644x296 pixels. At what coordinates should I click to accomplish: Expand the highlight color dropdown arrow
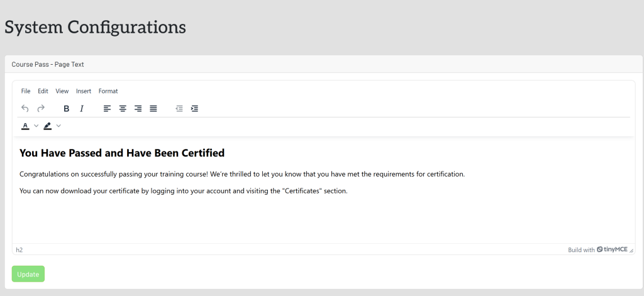coord(58,126)
